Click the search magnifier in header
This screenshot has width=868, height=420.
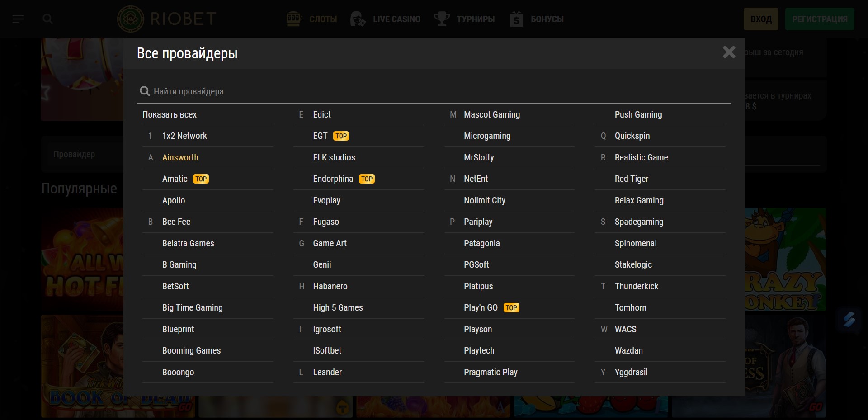click(47, 19)
